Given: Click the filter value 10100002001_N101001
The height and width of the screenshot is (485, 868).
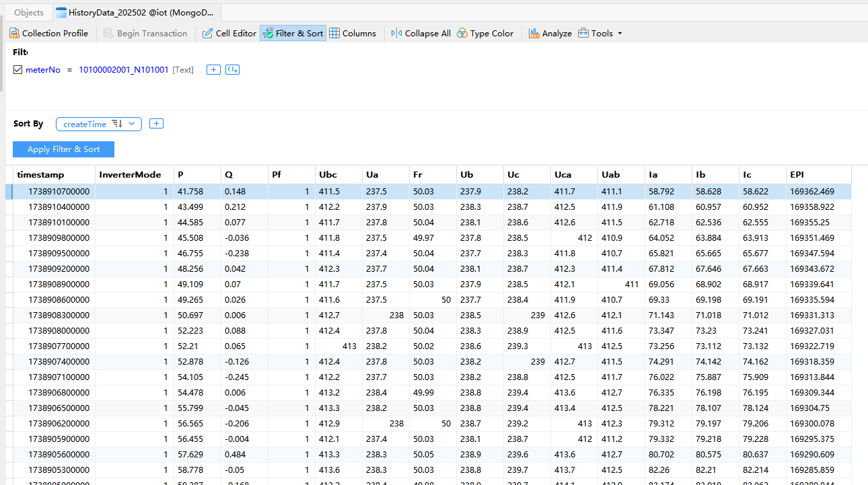Looking at the screenshot, I should pos(124,70).
